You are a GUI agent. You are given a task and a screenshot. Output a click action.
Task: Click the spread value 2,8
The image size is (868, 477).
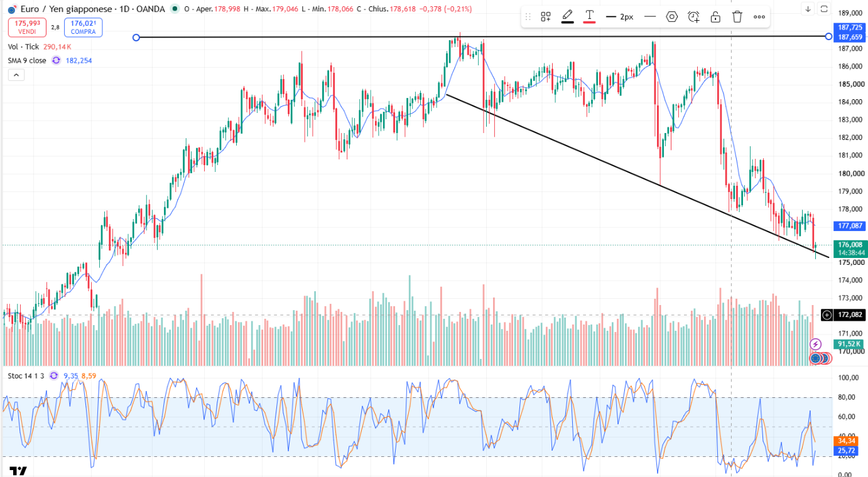tap(55, 27)
